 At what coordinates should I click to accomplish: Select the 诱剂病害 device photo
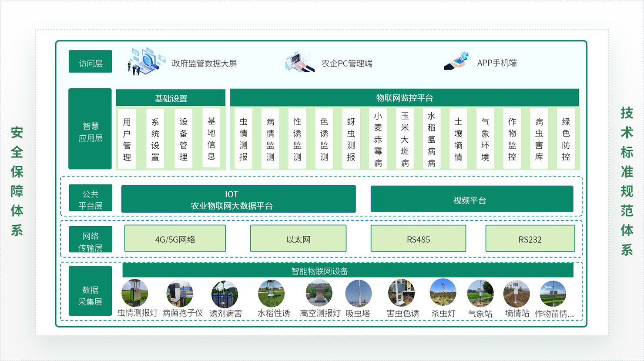tap(225, 294)
